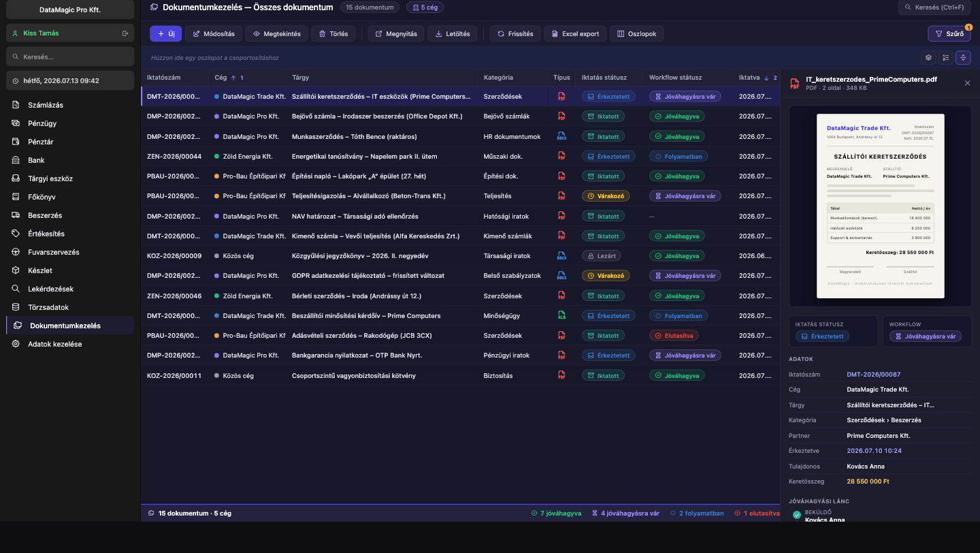Click the 2026.07.10 10:24 arrival date link

point(875,451)
